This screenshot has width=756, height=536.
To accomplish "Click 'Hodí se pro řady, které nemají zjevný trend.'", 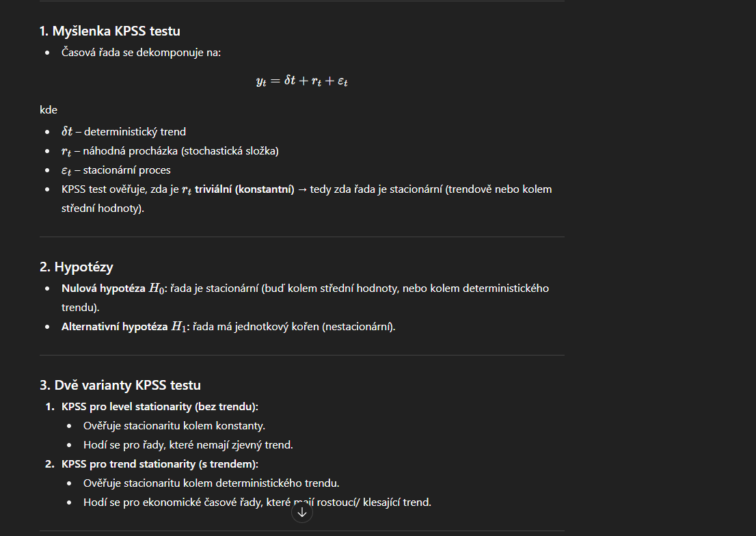I will coord(188,445).
